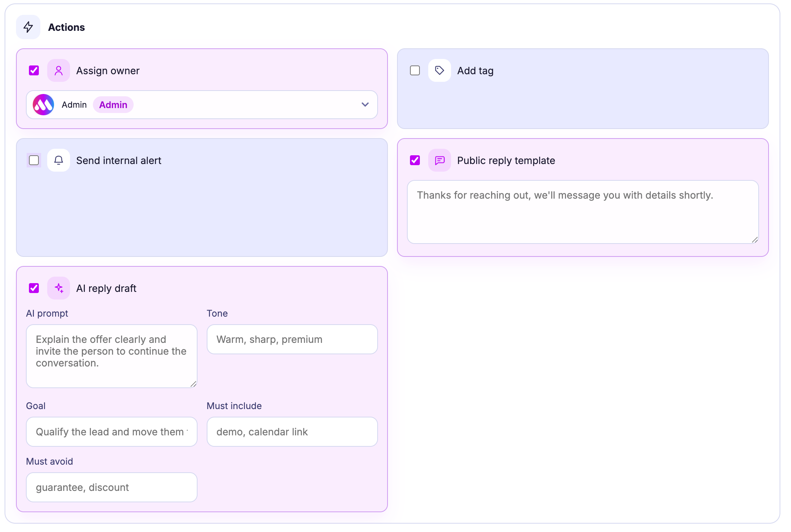Screen dimensions: 791x532
Task: Click the Assign owner person icon
Action: (x=59, y=70)
